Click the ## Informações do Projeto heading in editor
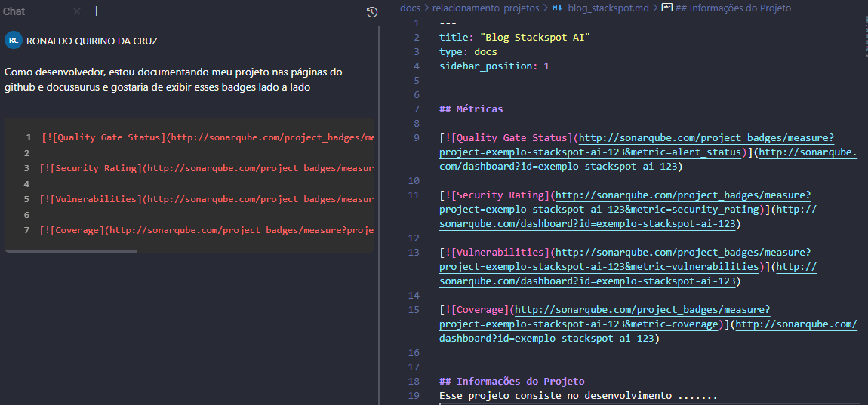The width and height of the screenshot is (868, 405). 512,381
